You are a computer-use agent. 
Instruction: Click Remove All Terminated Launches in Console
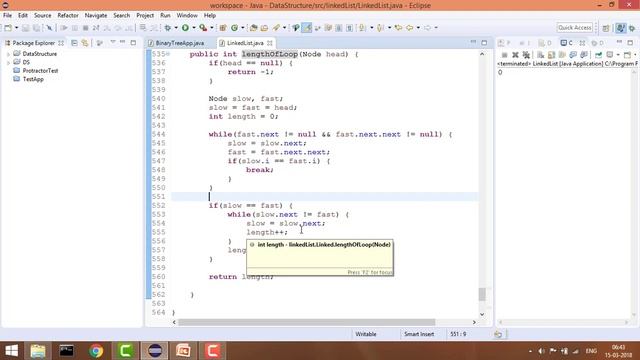tap(526, 55)
